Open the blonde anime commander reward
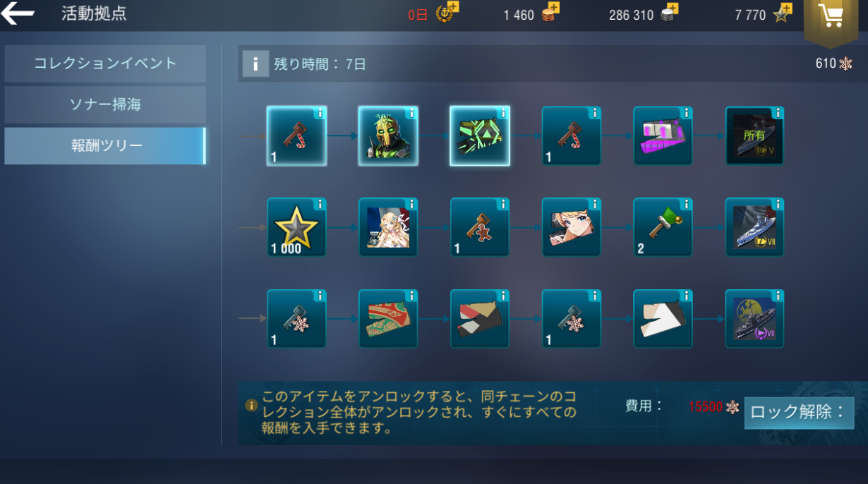 [388, 227]
